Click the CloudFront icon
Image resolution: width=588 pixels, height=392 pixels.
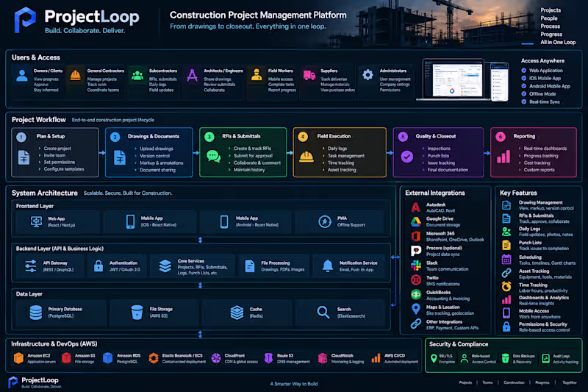tap(216, 358)
